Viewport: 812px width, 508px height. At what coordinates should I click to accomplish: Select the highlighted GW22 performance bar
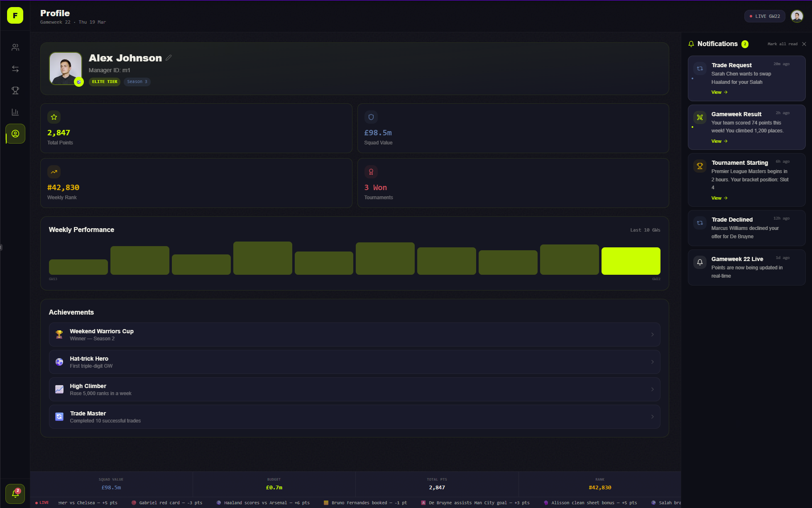tap(630, 261)
